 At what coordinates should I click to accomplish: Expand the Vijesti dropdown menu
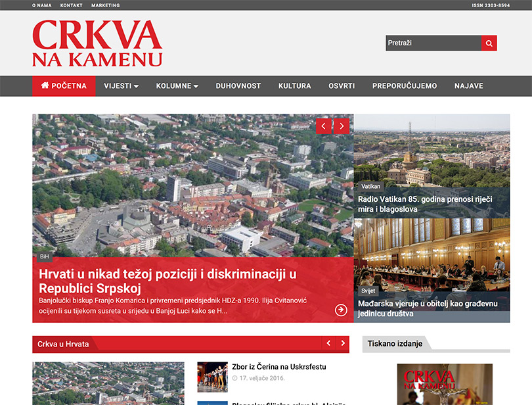pos(121,86)
